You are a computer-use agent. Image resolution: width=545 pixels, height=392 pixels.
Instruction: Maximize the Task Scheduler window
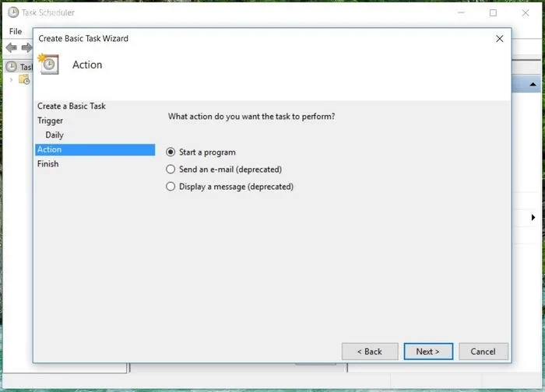coord(493,12)
